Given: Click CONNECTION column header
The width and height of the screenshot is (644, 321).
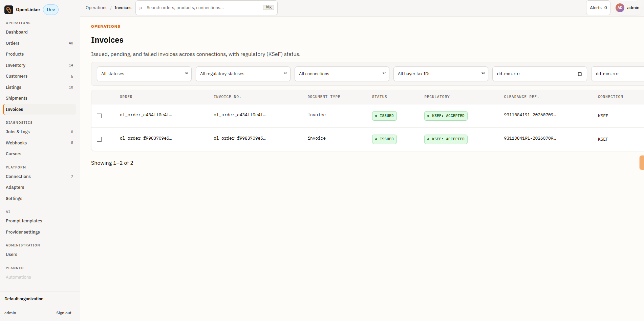Looking at the screenshot, I should pyautogui.click(x=610, y=97).
